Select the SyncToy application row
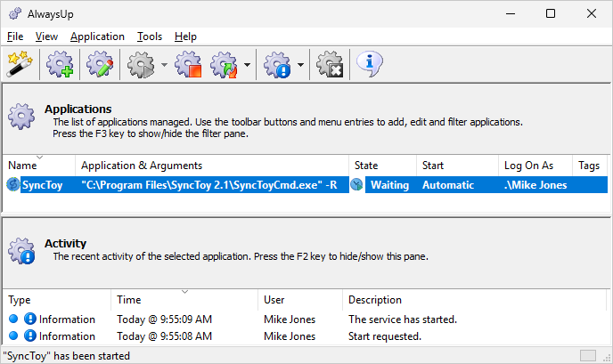This screenshot has width=613, height=364. click(306, 185)
